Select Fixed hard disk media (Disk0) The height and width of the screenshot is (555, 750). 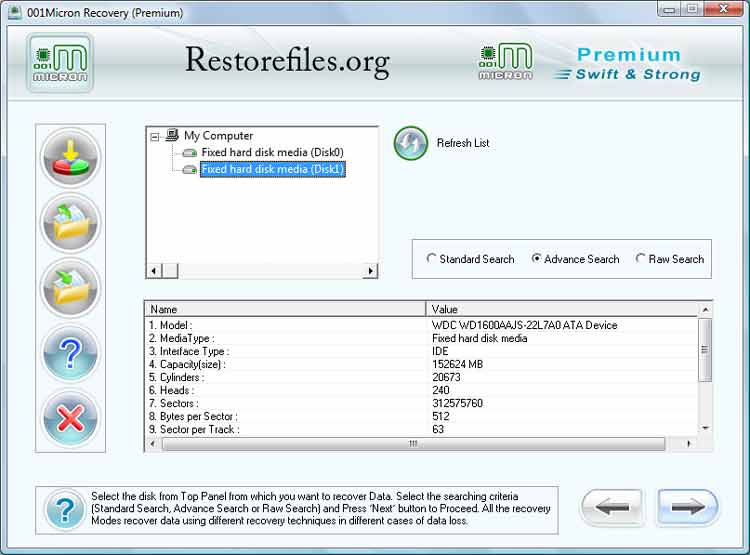(x=272, y=153)
